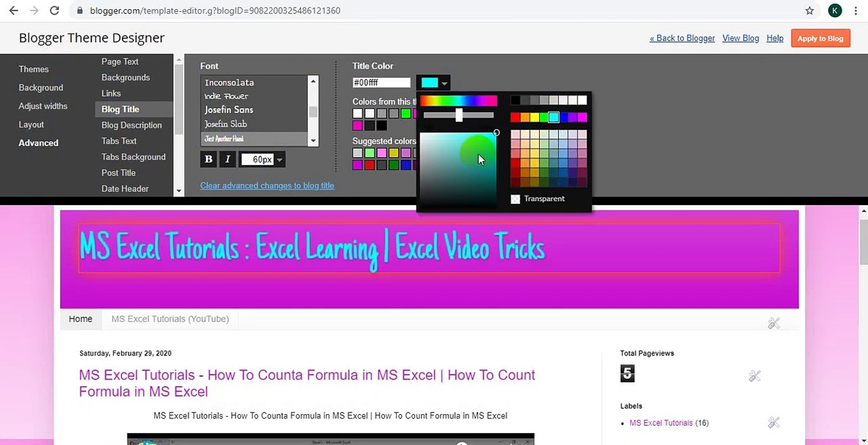This screenshot has height=445, width=868.
Task: Click the Home tab in blog preview
Action: [x=80, y=319]
